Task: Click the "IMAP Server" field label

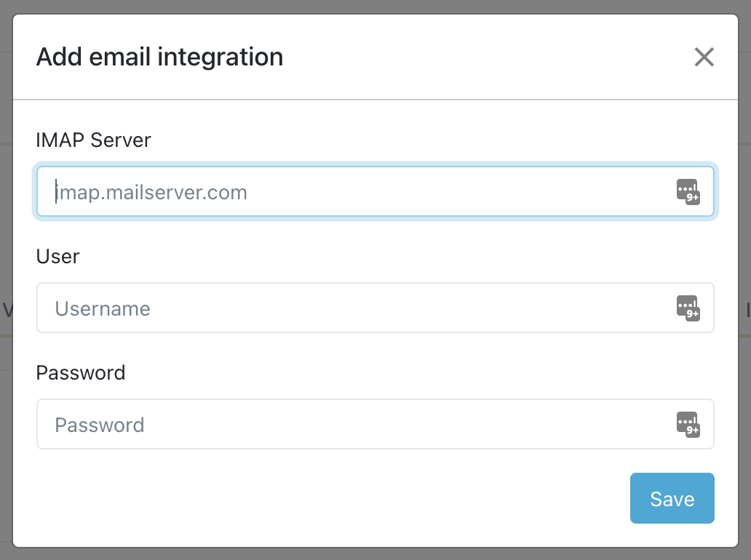Action: 93,140
